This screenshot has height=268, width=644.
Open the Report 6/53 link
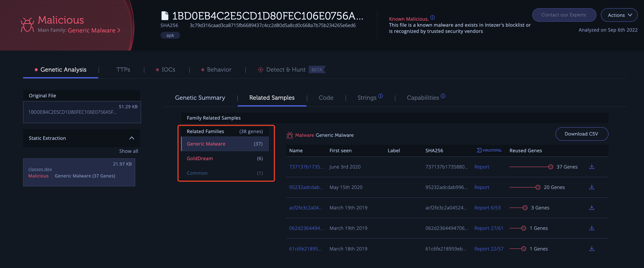point(487,207)
